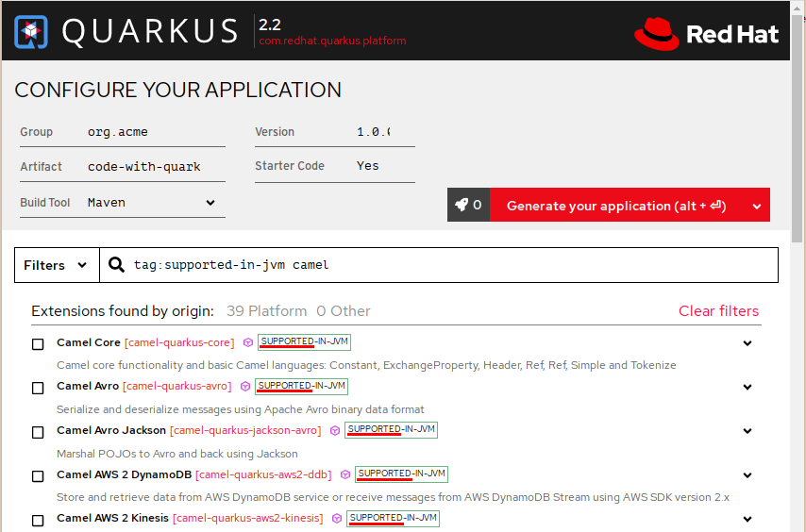This screenshot has height=532, width=806.
Task: Check the Camel AWS 2 Kinesis extension
Action: (x=38, y=520)
